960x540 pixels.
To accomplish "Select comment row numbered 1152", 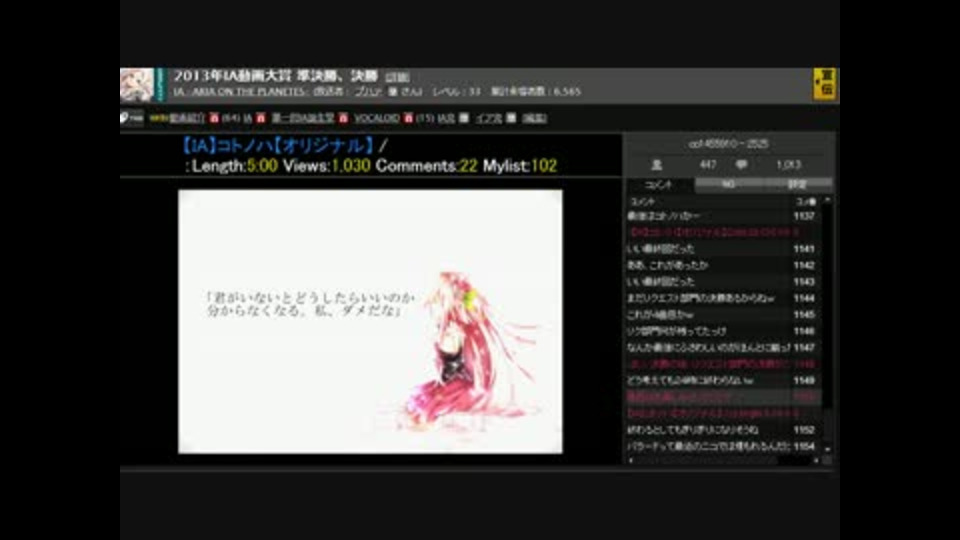I will [x=723, y=430].
